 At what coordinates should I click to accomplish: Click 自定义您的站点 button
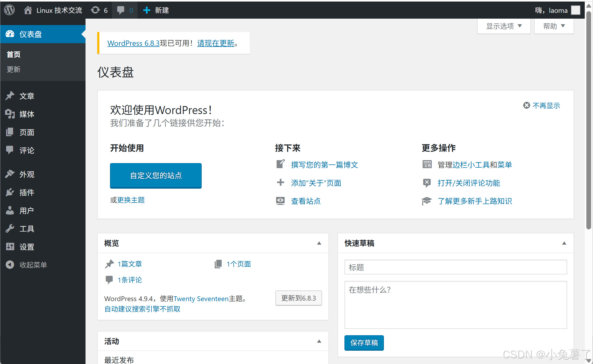pyautogui.click(x=156, y=176)
